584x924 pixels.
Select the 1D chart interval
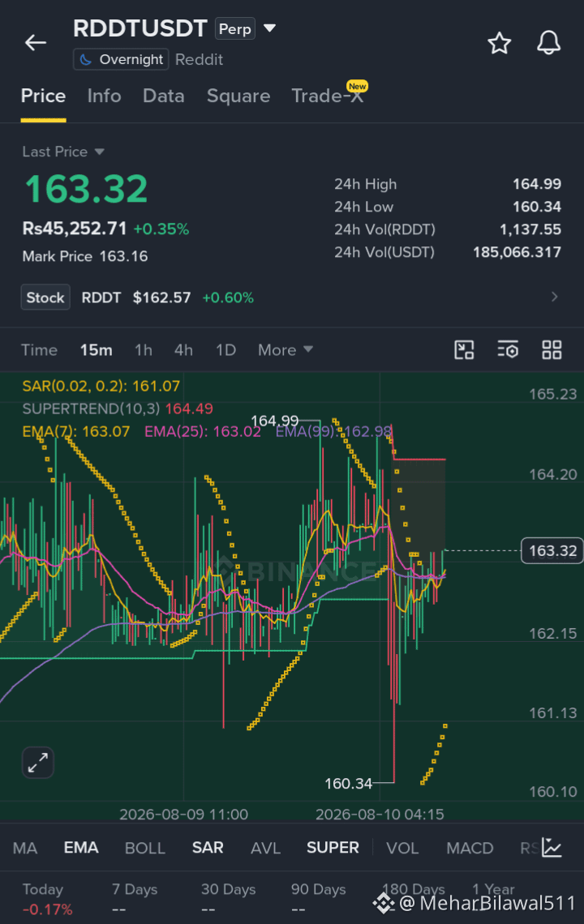point(226,350)
